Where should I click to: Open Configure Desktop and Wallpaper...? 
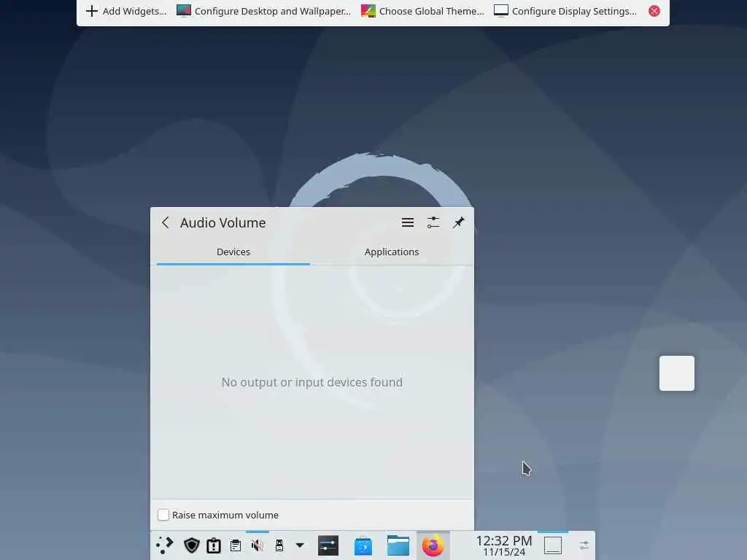(x=263, y=11)
